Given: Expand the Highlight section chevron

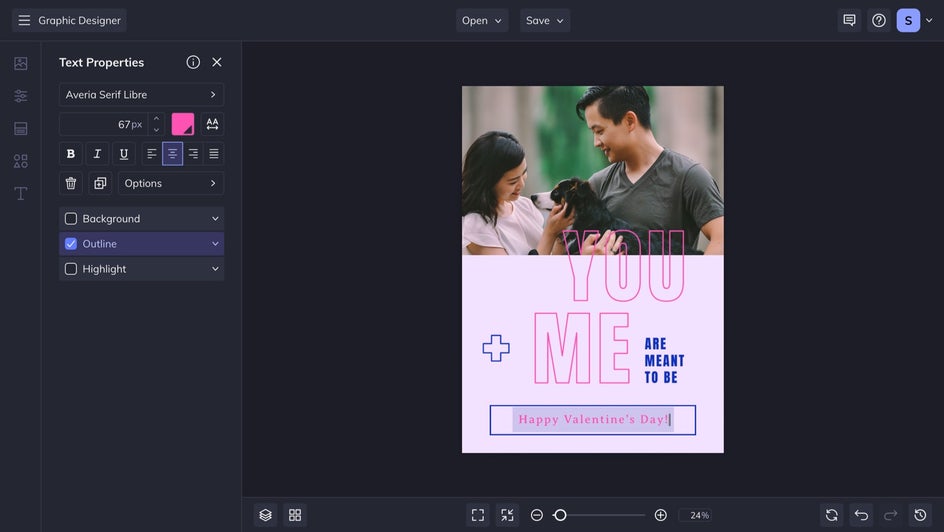Looking at the screenshot, I should (215, 269).
